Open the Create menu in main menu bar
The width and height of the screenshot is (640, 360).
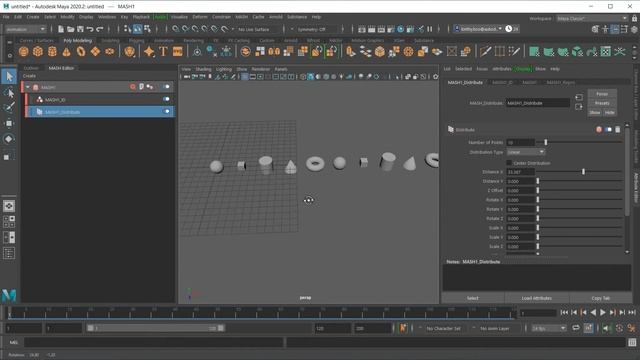pos(33,17)
